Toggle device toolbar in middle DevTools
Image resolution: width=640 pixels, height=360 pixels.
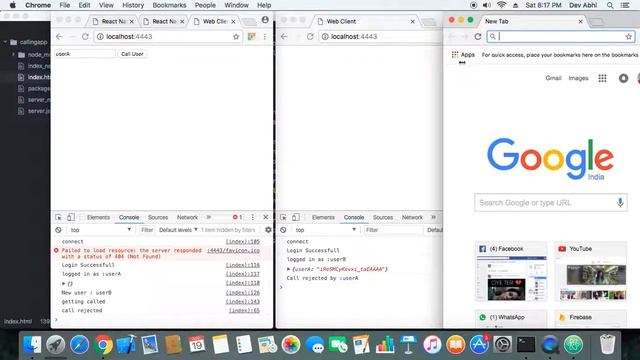296,217
